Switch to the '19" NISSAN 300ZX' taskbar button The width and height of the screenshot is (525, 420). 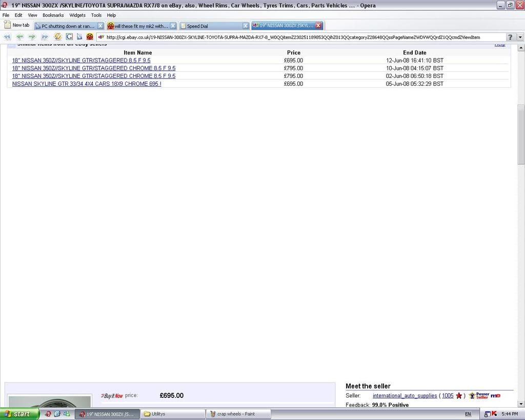[x=107, y=414]
